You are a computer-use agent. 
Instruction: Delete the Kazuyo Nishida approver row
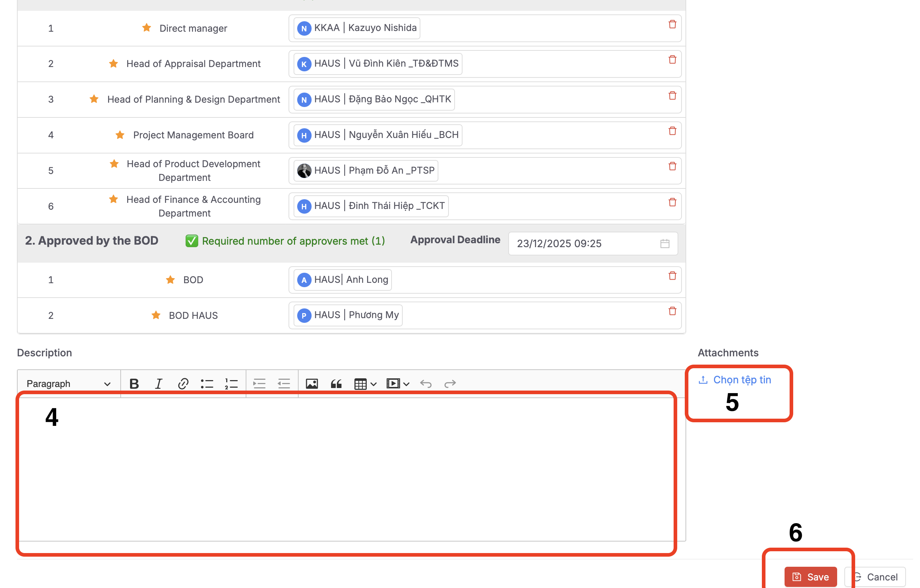673,24
